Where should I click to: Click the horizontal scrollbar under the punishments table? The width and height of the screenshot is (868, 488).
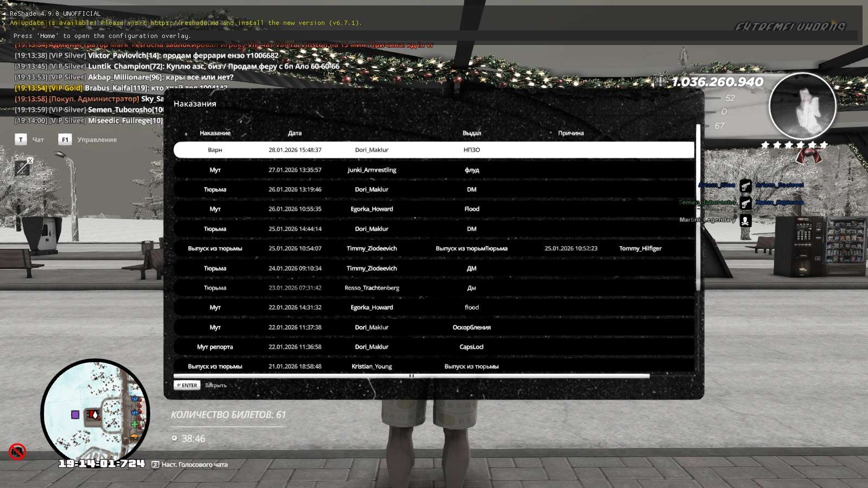point(411,376)
